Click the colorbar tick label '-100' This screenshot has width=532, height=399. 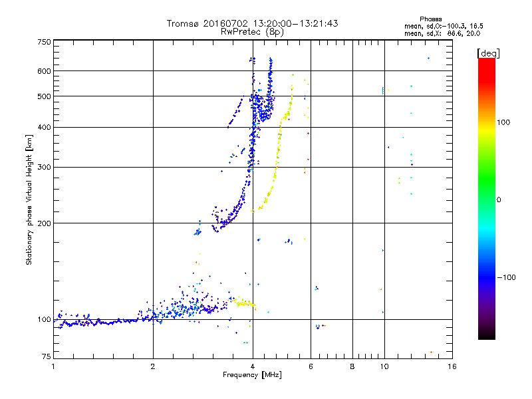coord(506,277)
